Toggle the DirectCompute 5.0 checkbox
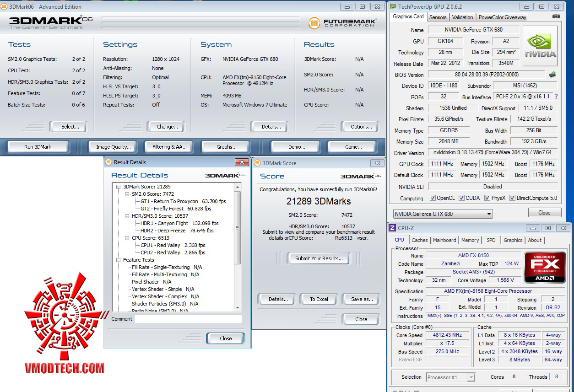This screenshot has height=392, width=574. pyautogui.click(x=512, y=198)
